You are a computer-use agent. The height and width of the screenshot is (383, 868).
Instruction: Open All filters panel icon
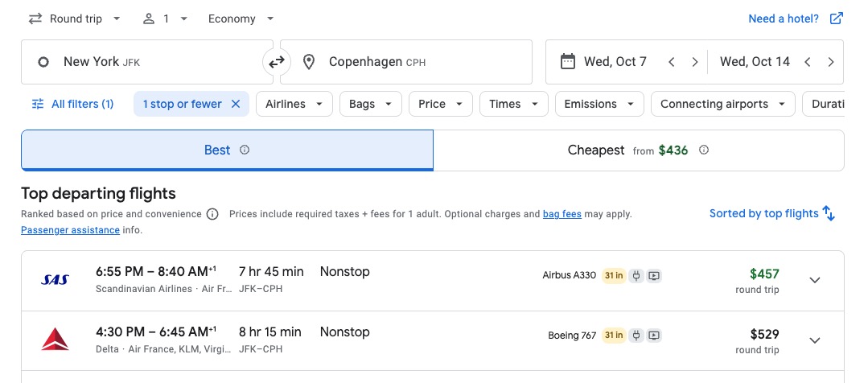(x=38, y=104)
